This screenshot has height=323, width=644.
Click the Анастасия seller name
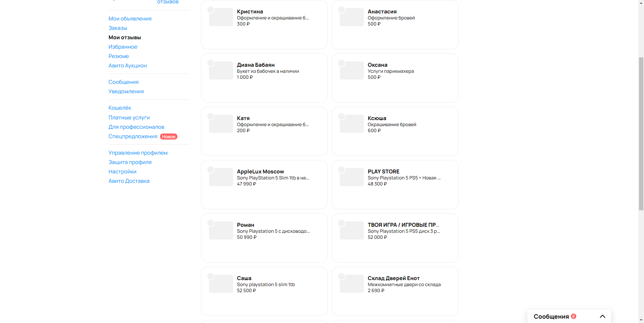click(x=382, y=11)
